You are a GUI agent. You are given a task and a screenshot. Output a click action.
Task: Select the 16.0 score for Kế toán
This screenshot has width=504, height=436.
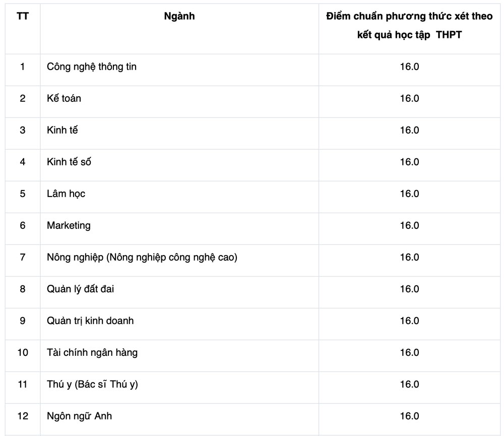(409, 98)
